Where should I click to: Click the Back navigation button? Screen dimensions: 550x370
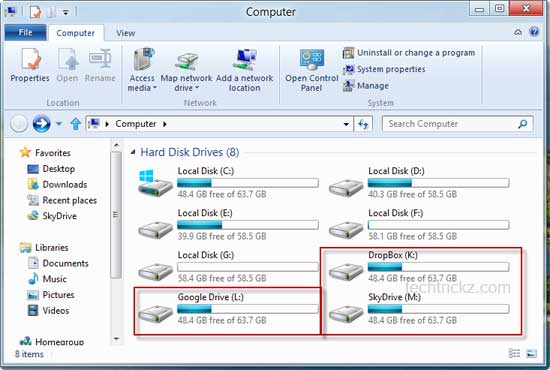point(19,124)
